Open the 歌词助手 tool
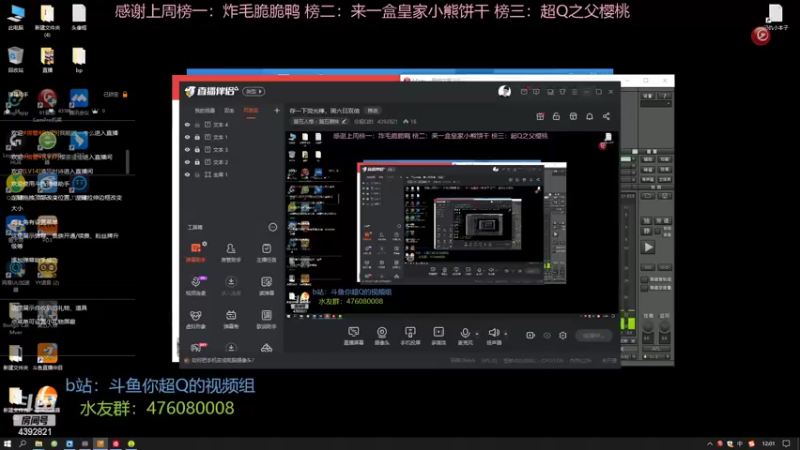This screenshot has height=450, width=800. click(x=266, y=319)
